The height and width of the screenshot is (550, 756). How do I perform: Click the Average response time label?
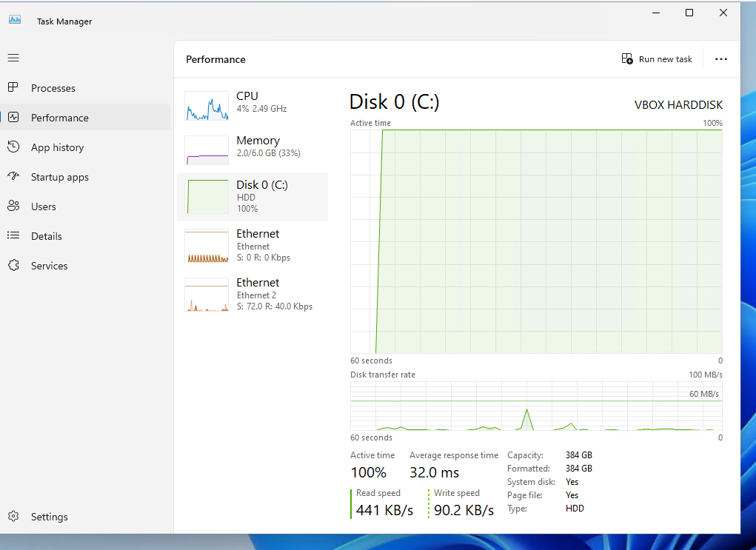click(x=454, y=455)
